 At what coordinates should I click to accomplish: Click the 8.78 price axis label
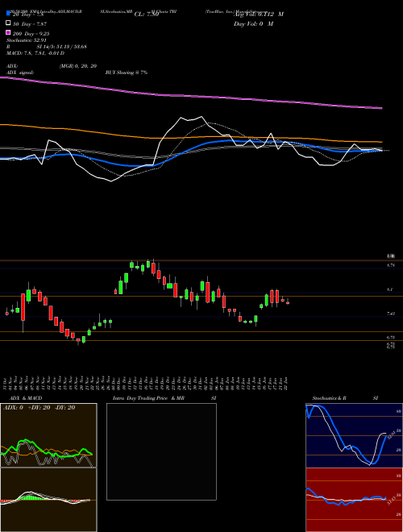click(x=391, y=265)
